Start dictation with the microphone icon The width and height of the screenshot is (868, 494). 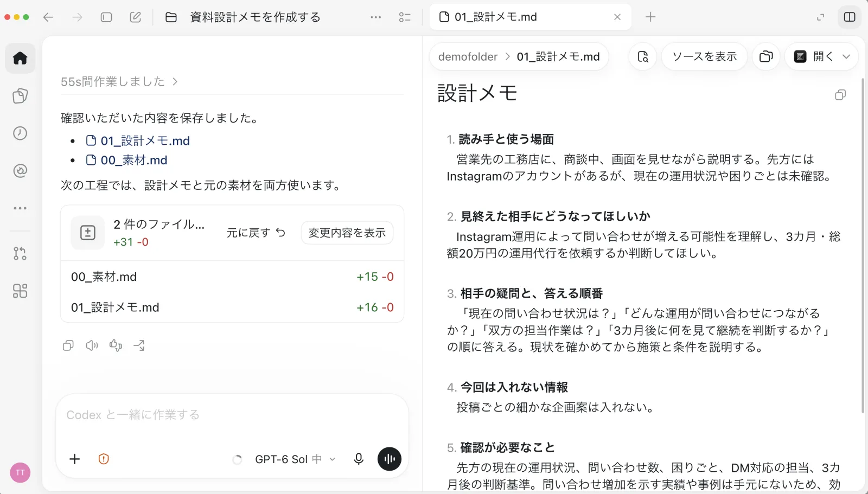pos(359,459)
